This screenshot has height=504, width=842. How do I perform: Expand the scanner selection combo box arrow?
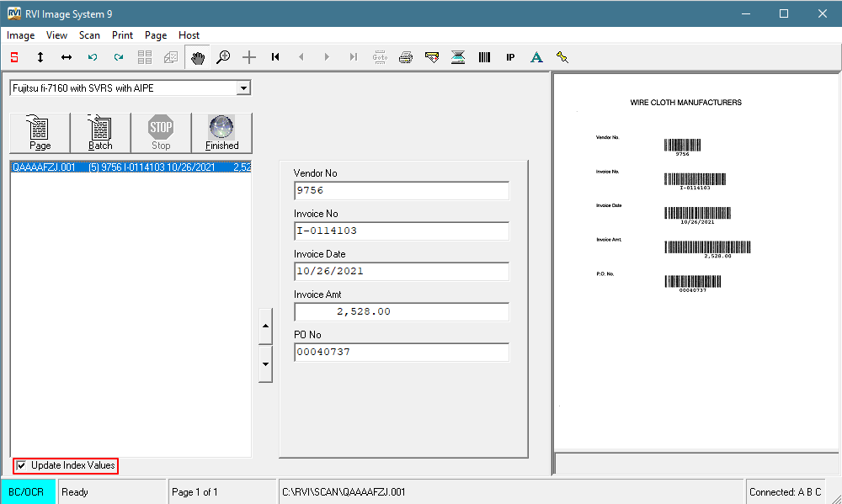click(x=244, y=88)
